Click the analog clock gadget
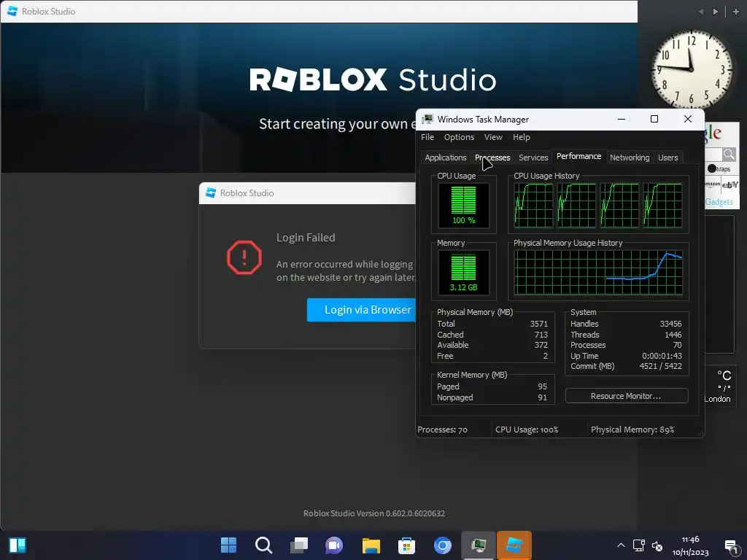Viewport: 747px width, 560px height. pyautogui.click(x=692, y=69)
